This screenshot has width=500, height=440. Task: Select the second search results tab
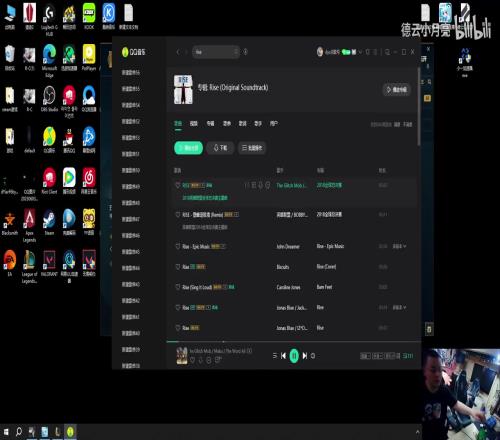194,124
